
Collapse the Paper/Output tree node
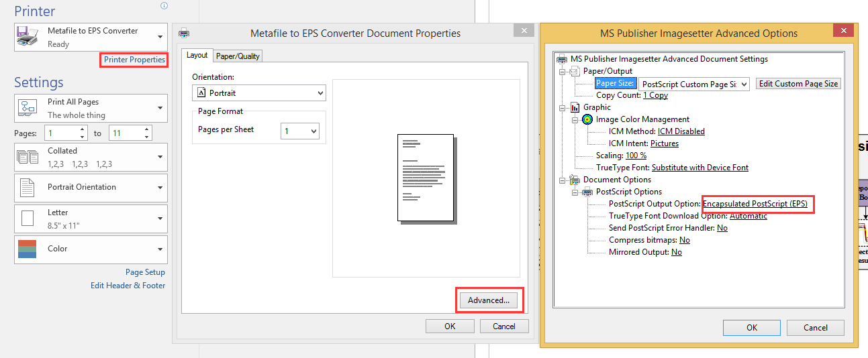562,71
